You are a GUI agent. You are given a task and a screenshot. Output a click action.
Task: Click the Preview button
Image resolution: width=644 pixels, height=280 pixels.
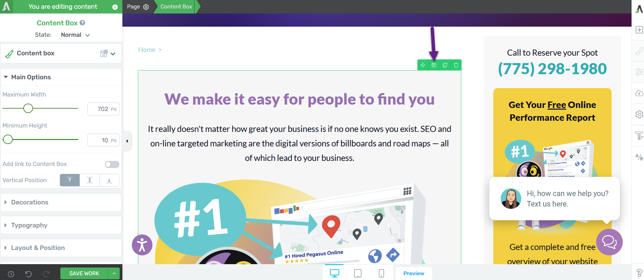coord(414,273)
